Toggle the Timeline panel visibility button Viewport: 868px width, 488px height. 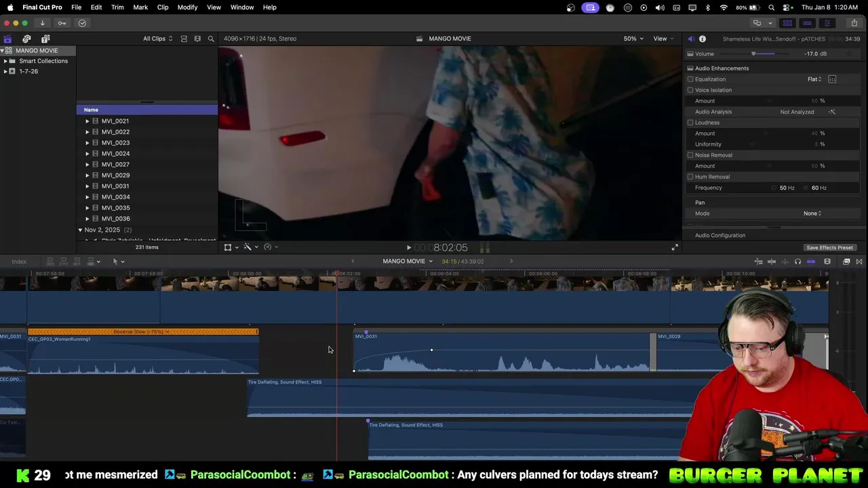[807, 23]
